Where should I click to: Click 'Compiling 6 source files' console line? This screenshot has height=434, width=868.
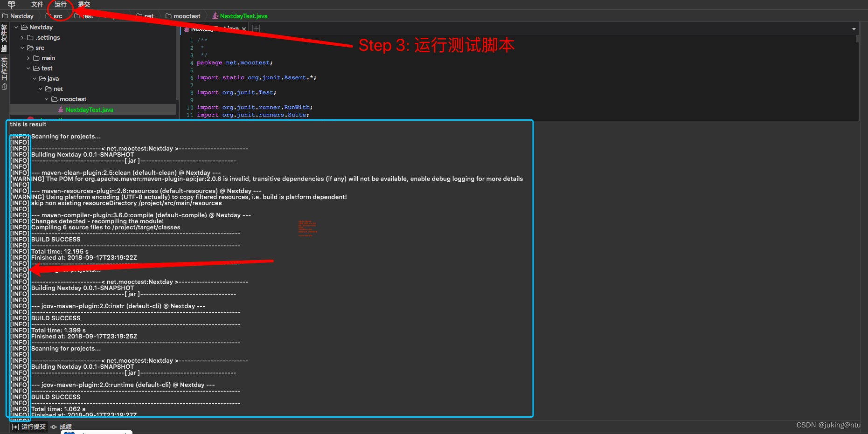tap(96, 227)
